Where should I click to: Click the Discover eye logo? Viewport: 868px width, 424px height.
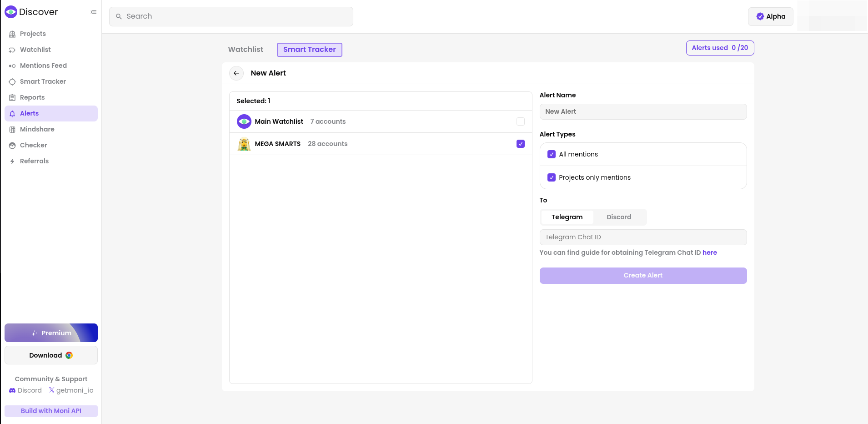[x=11, y=12]
